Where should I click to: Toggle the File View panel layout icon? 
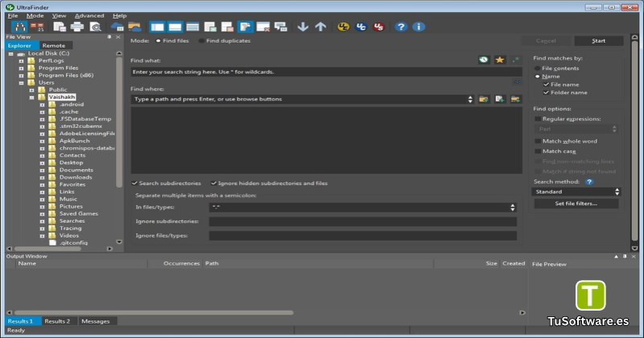tap(157, 27)
